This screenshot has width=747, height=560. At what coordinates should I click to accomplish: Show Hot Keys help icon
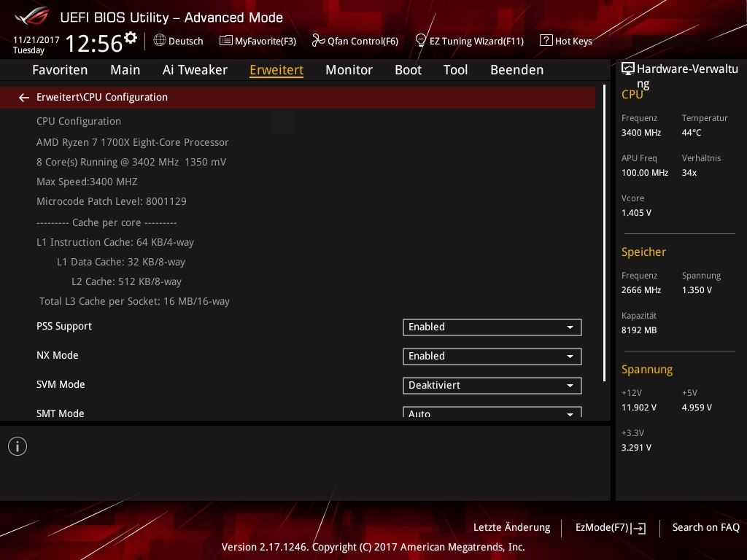(546, 41)
